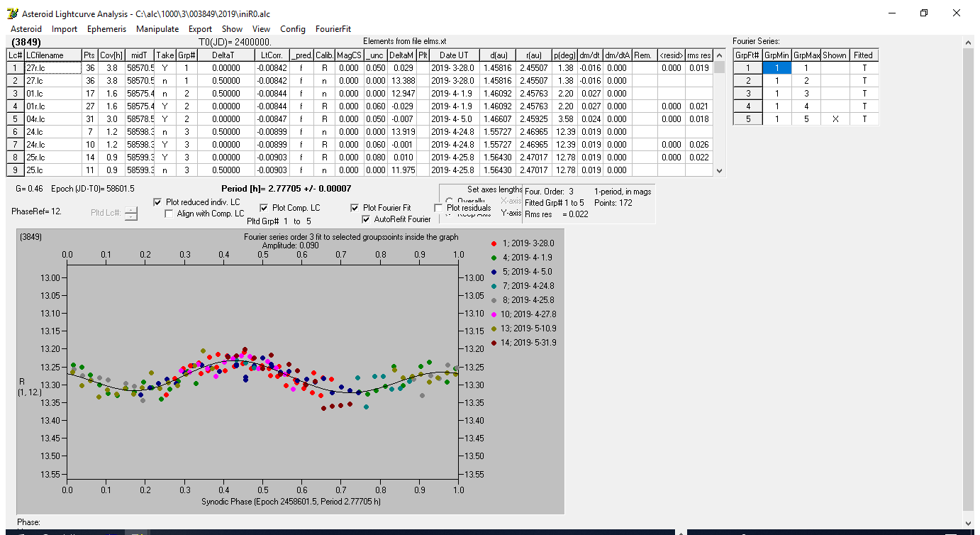
Task: Click the Shown X mark in Fourier row 5
Action: [835, 118]
